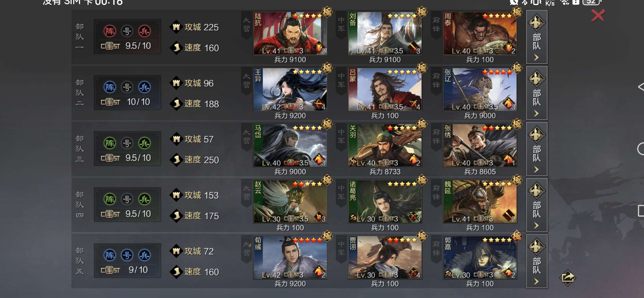The image size is (644, 298).
Task: Tap the red 阵 formation icon in 部队一
Action: coord(110,31)
